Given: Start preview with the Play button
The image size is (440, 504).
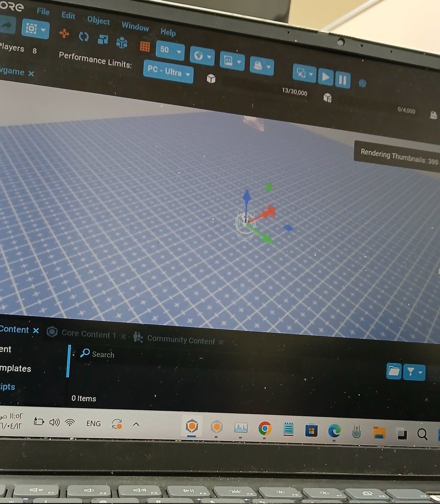Looking at the screenshot, I should 325,77.
